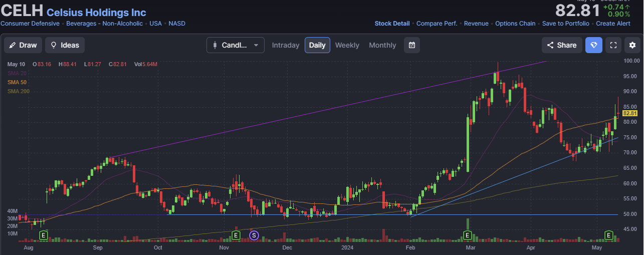644x255 pixels.
Task: Click the May earnings E marker
Action: point(609,234)
